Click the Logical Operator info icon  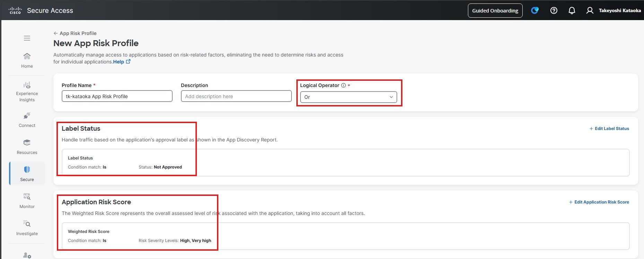tap(343, 85)
